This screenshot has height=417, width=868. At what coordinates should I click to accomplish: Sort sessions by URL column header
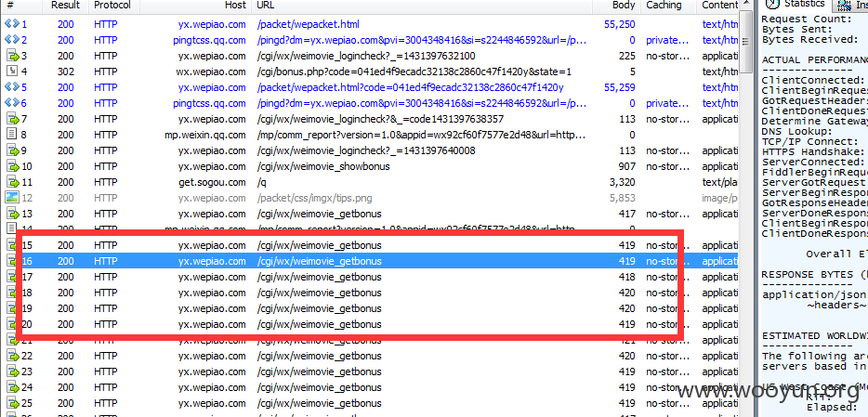click(266, 5)
